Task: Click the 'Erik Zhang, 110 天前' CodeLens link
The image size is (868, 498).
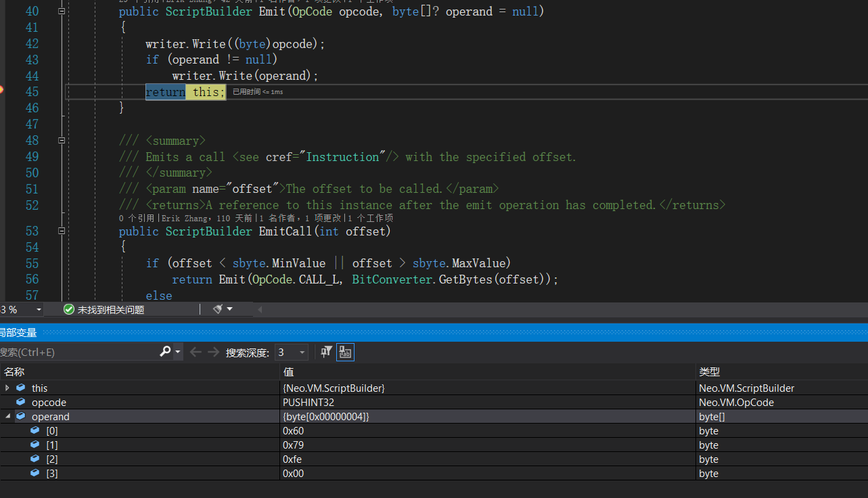Action: 207,219
